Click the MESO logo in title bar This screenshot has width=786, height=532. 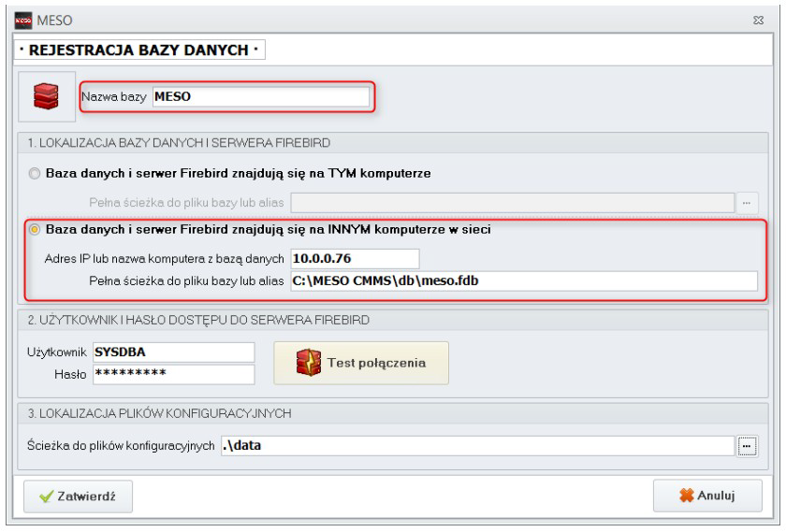(x=20, y=18)
